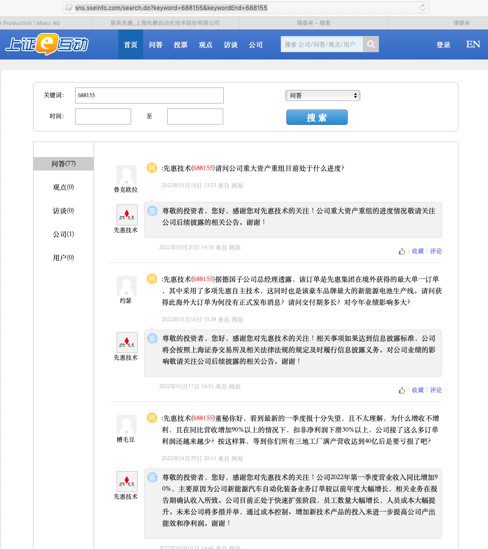Open 先惠技术 company avatar in first reply
The width and height of the screenshot is (488, 549).
[x=127, y=215]
